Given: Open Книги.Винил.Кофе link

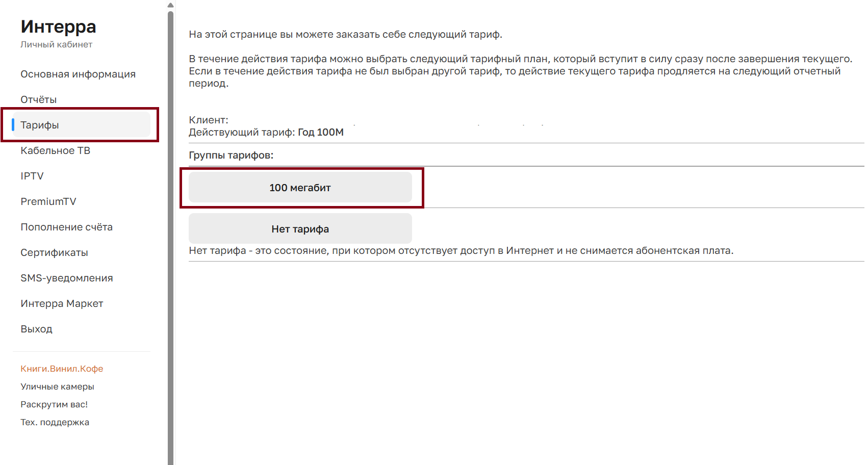Looking at the screenshot, I should pos(62,369).
